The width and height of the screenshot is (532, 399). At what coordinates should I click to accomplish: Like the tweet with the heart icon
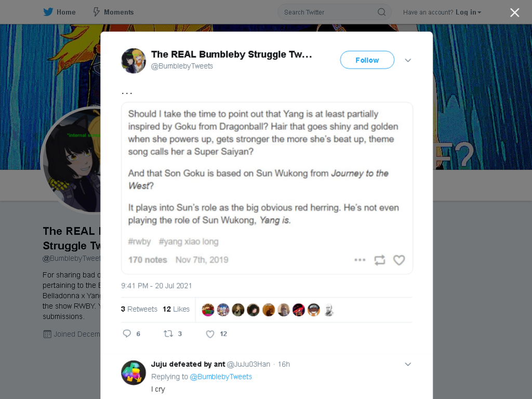210,334
